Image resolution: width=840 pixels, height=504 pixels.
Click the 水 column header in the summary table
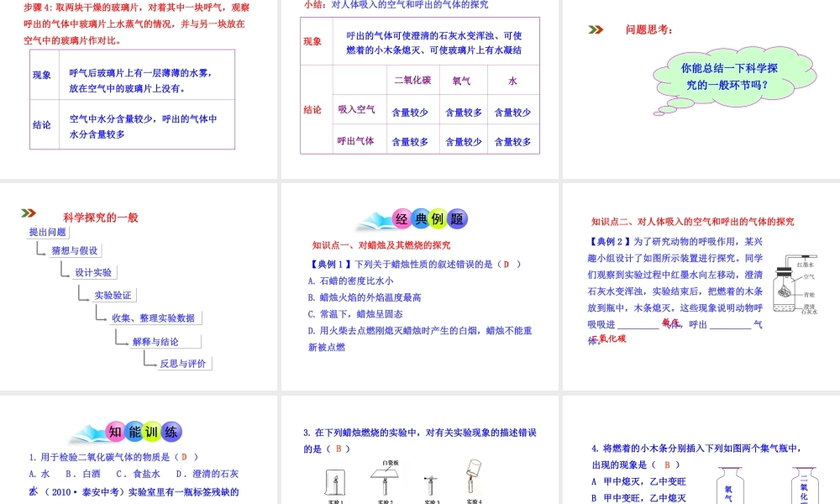[x=512, y=81]
